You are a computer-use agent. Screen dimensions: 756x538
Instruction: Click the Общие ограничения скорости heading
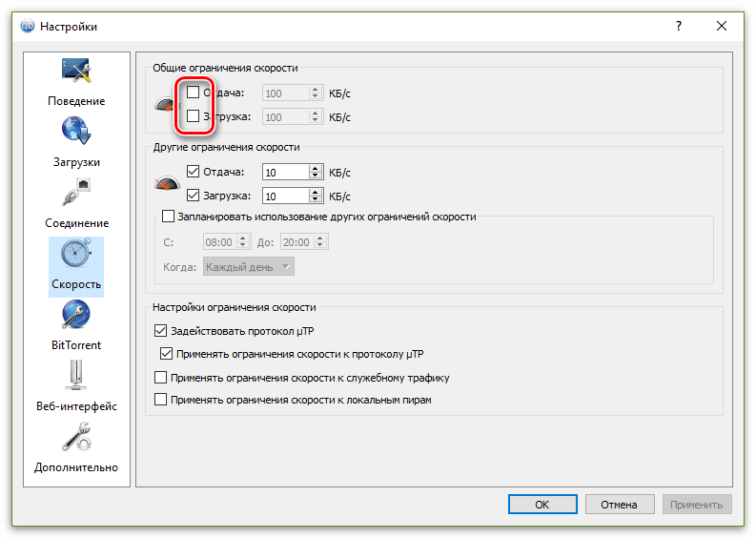225,68
